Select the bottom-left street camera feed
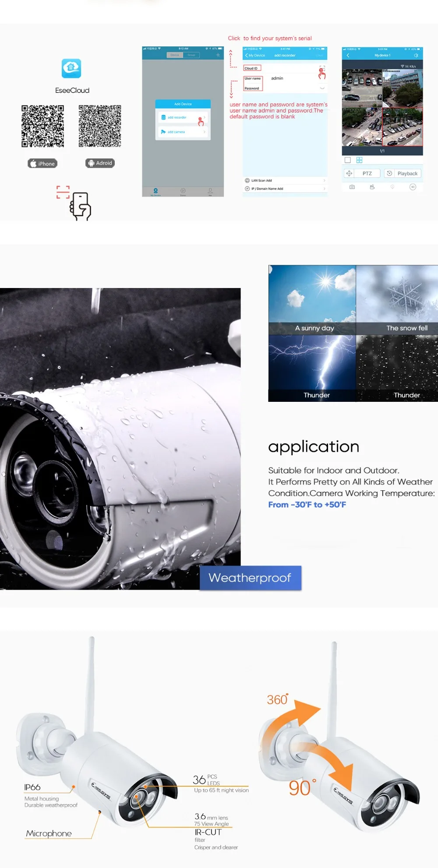This screenshot has height=868, width=438. [x=362, y=127]
